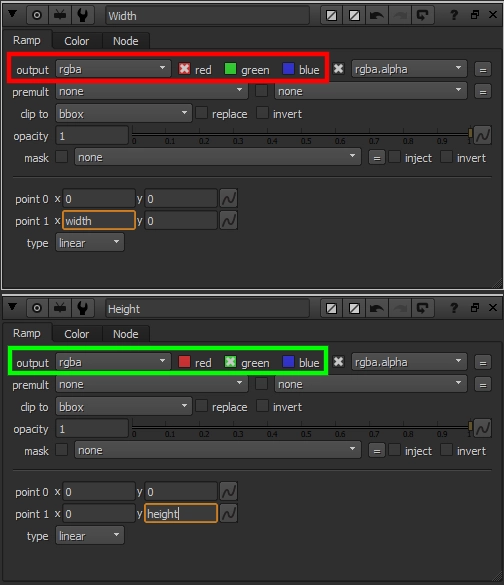Enable inject checkbox in Height panel

[394, 450]
